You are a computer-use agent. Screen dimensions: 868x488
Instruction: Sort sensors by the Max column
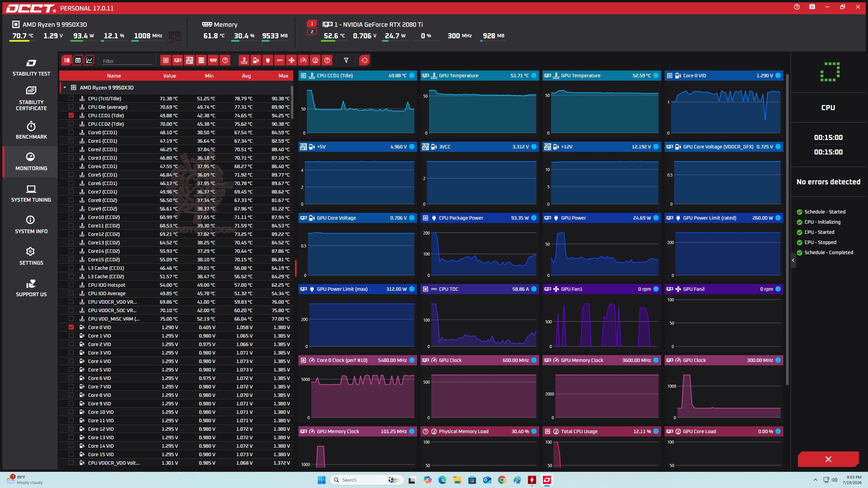(x=283, y=76)
